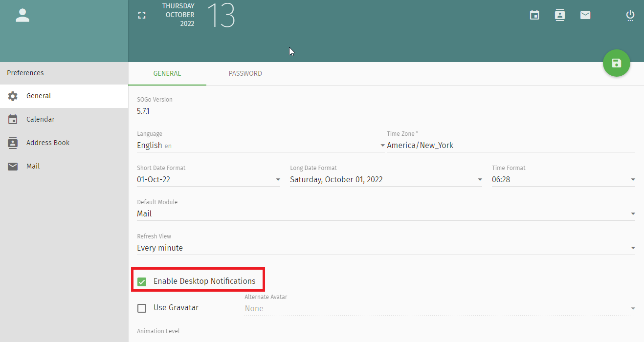Open the Short Date Format dropdown
The image size is (644, 342).
[209, 179]
